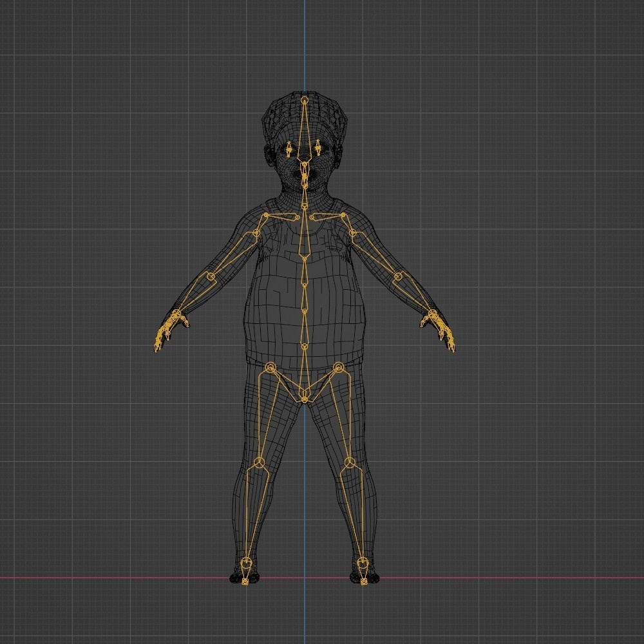644x644 pixels.
Task: Select the right hip joint bone
Action: (338, 368)
